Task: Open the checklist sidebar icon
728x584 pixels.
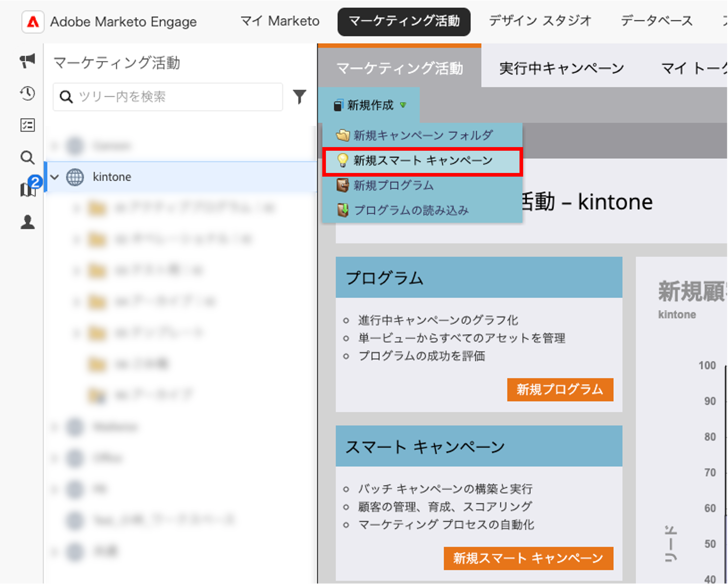Action: (x=27, y=125)
